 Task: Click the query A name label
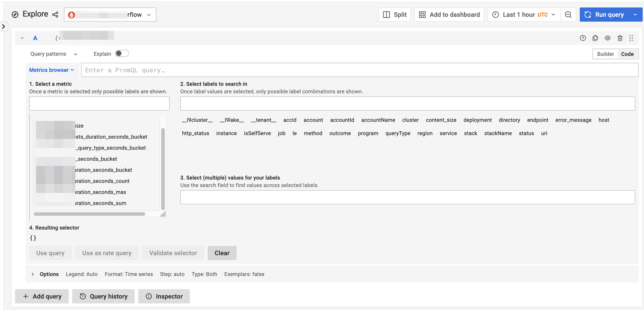35,38
